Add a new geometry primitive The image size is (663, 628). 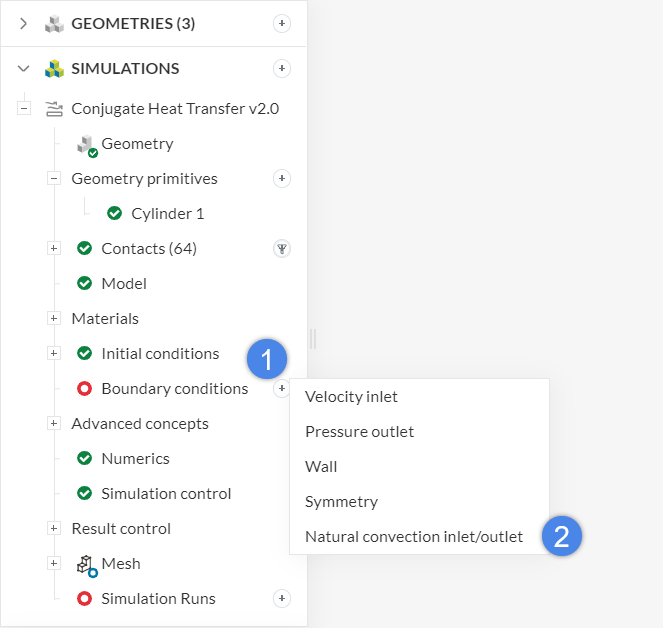(282, 179)
